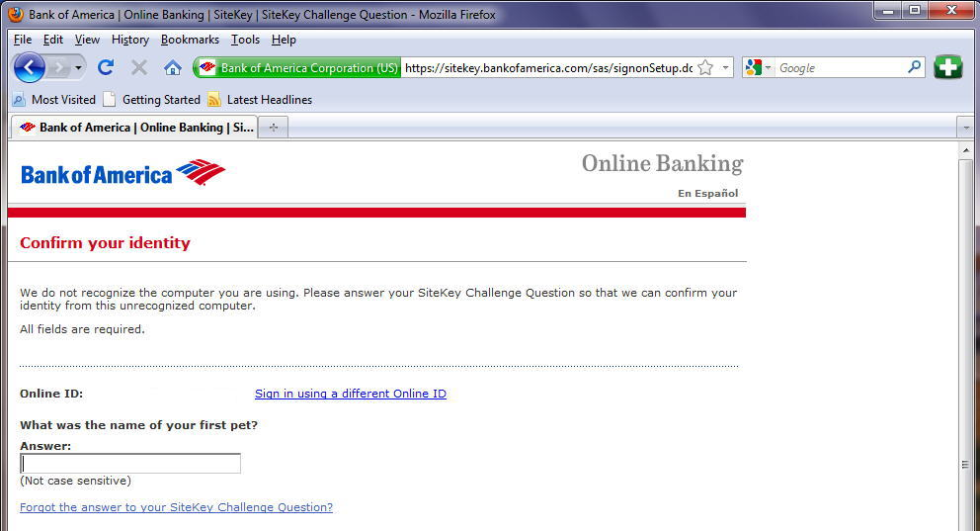Open the Edit menu
The height and width of the screenshot is (531, 980).
53,40
